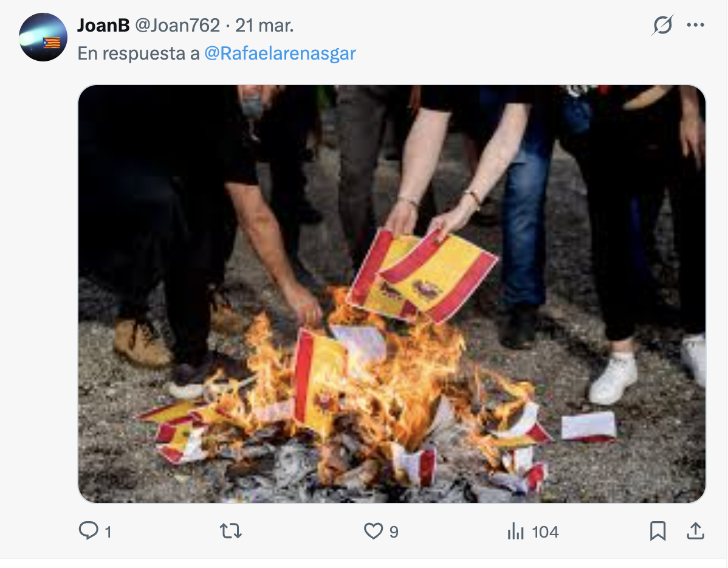
Task: View post analytics bar chart icon
Action: pos(516,531)
